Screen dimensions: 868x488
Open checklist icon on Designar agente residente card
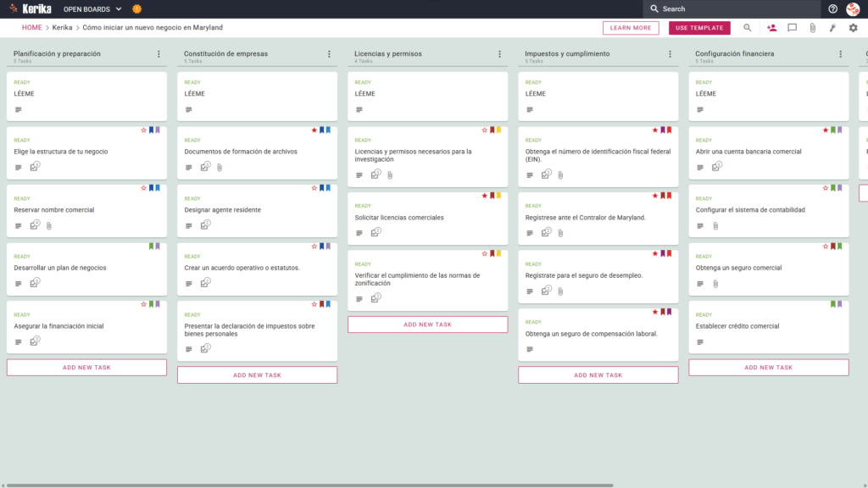point(205,225)
